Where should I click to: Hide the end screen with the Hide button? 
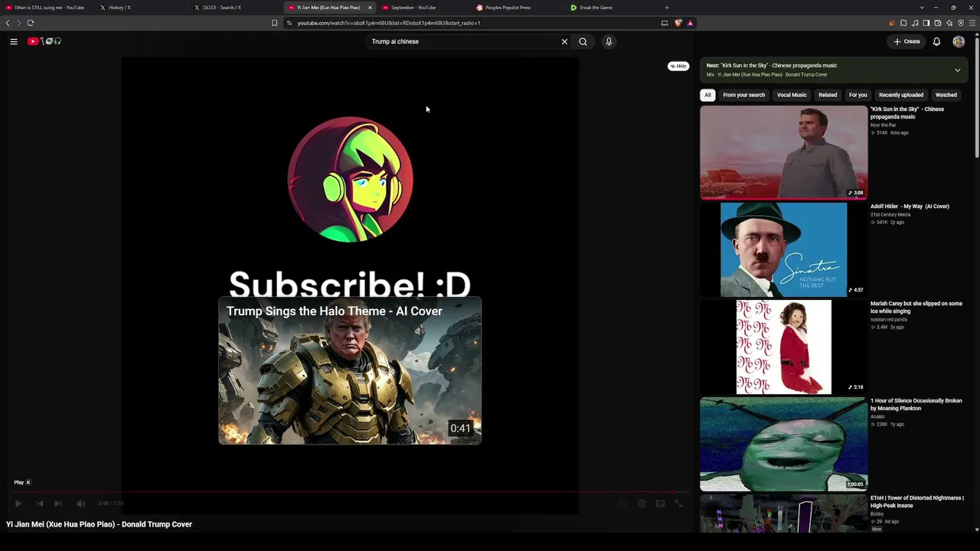[678, 66]
